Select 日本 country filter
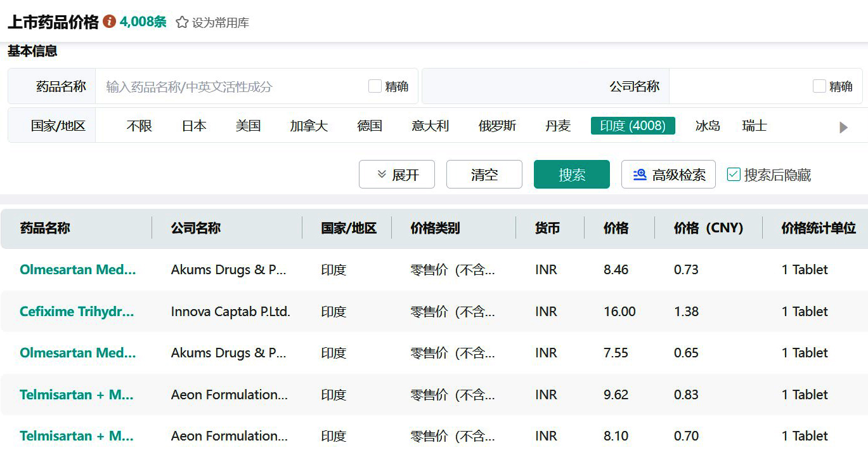The image size is (868, 457). 194,126
